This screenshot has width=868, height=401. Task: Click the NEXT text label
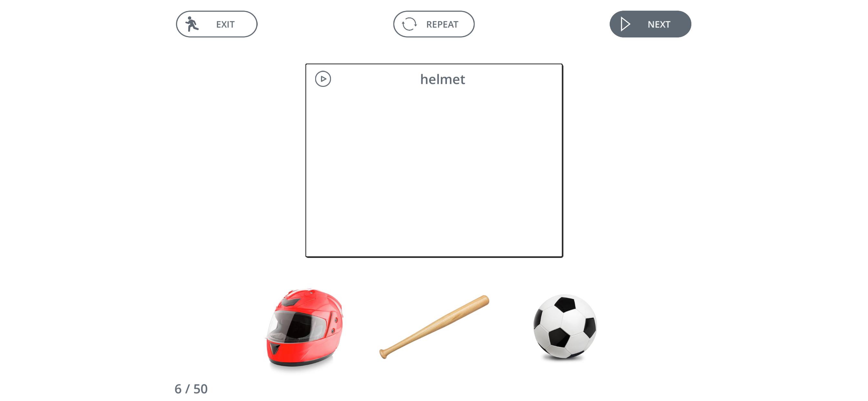(659, 24)
